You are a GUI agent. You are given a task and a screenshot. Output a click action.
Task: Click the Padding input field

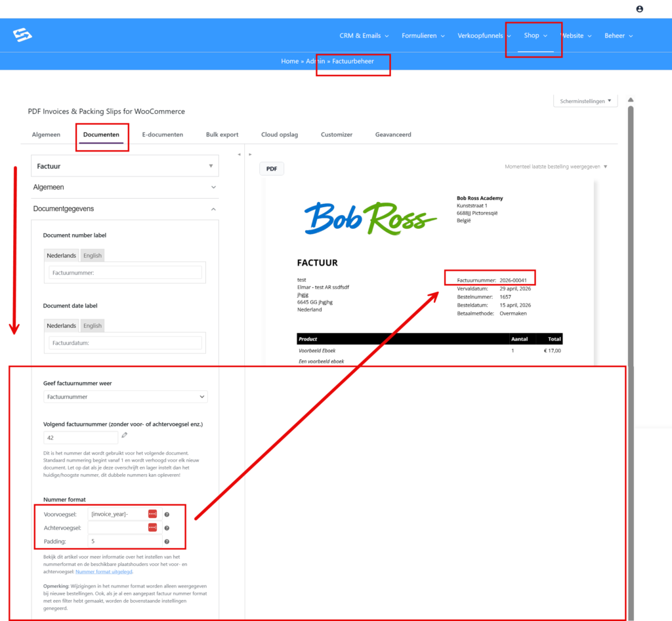[125, 542]
